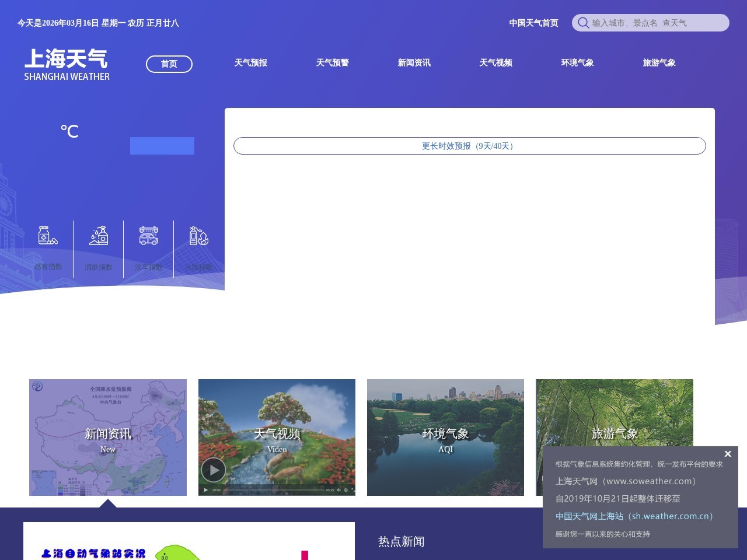The image size is (747, 560).
Task: Open the 天气预报 menu item
Action: point(250,63)
